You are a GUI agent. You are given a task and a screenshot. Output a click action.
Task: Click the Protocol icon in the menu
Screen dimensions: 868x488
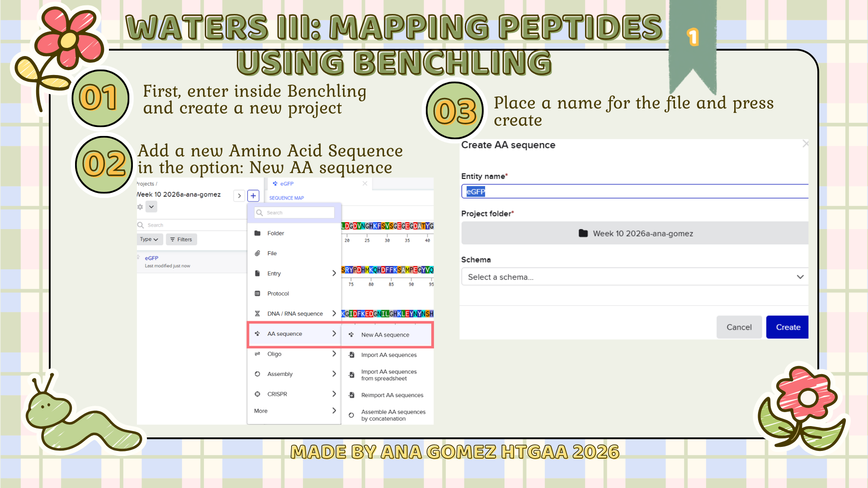click(258, 294)
